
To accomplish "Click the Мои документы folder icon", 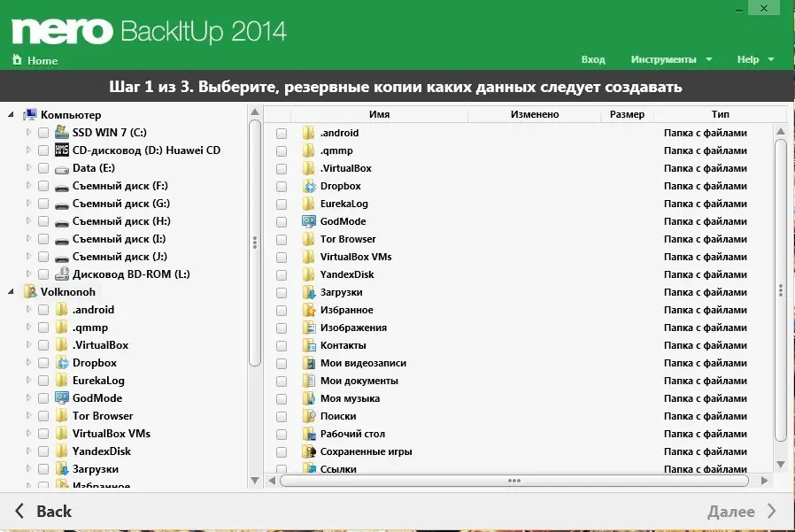I will 309,381.
